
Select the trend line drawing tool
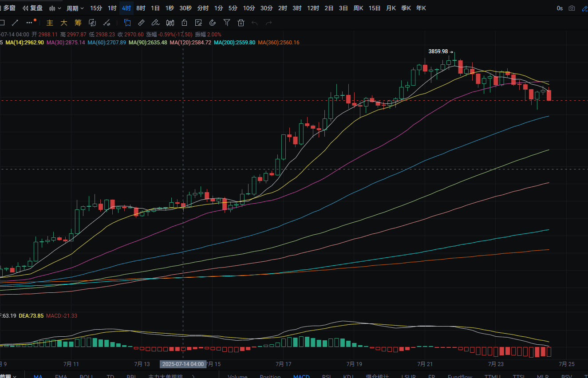click(15, 23)
